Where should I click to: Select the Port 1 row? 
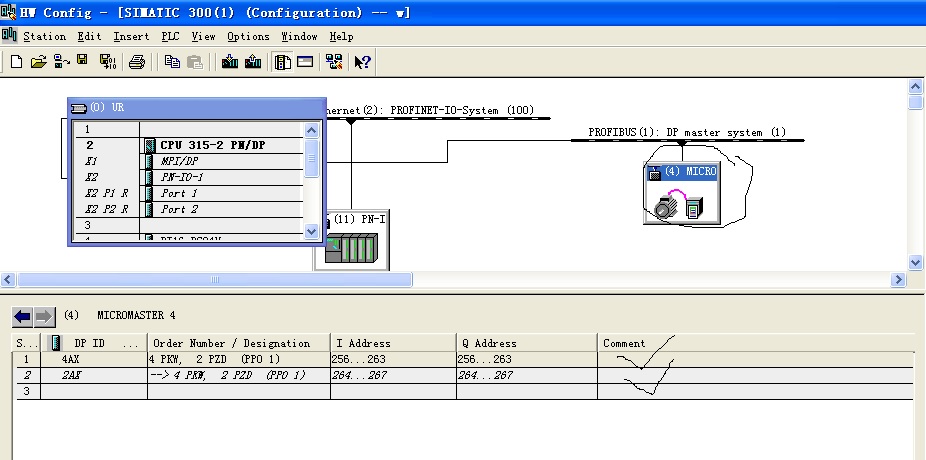click(x=188, y=193)
